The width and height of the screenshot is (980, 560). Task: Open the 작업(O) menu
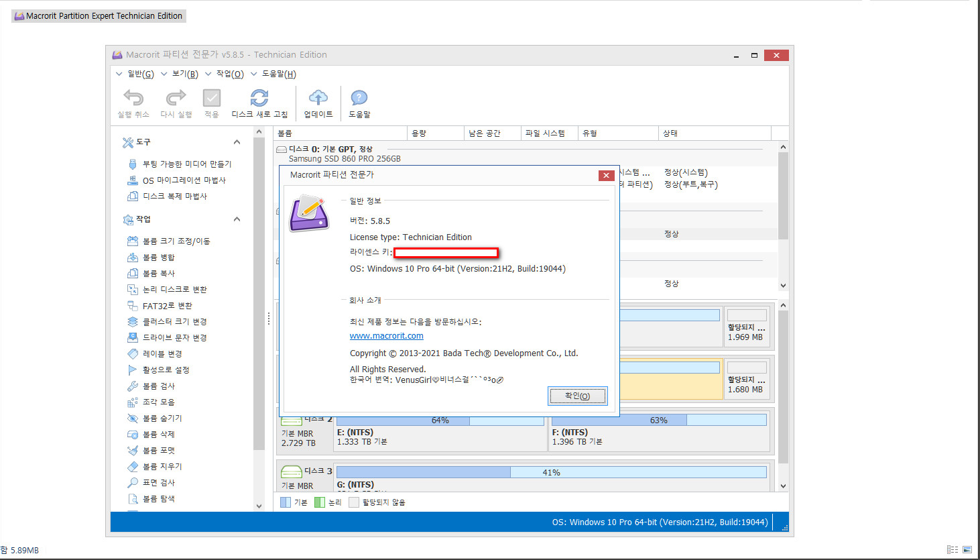[x=230, y=74]
